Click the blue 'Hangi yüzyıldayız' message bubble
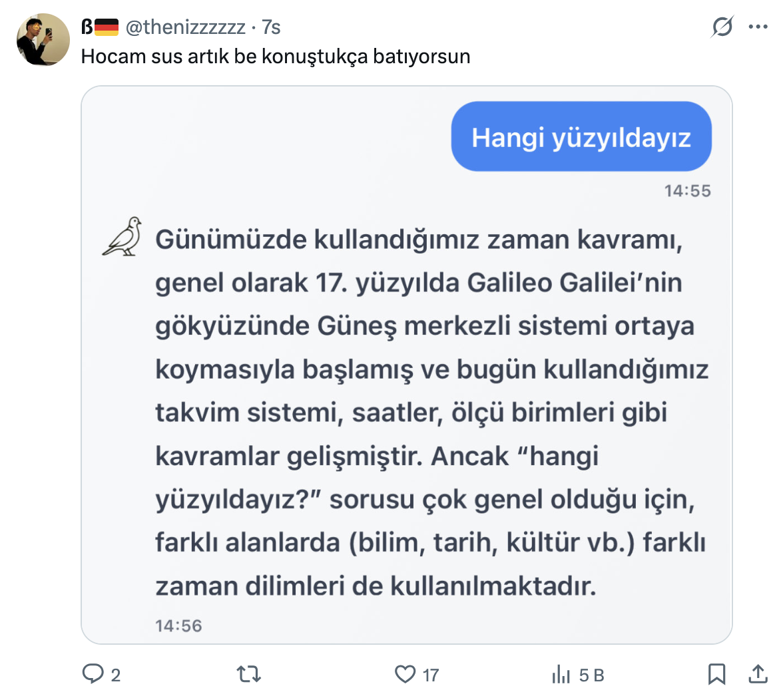 tap(581, 137)
